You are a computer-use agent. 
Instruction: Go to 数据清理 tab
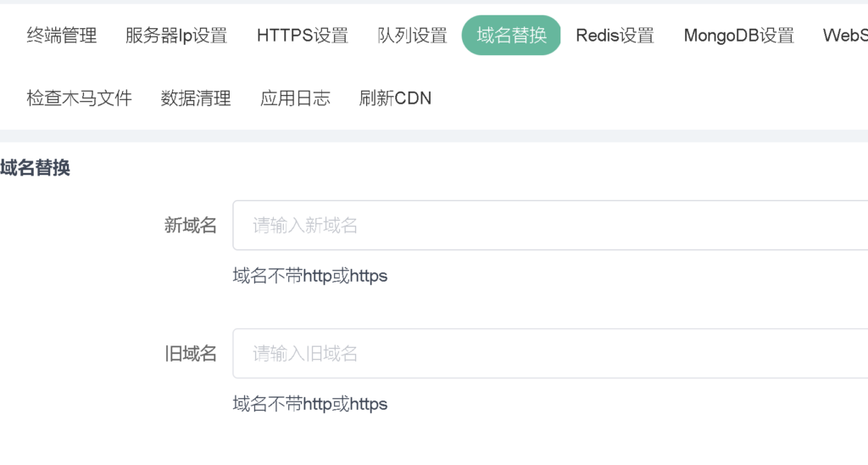pyautogui.click(x=196, y=98)
